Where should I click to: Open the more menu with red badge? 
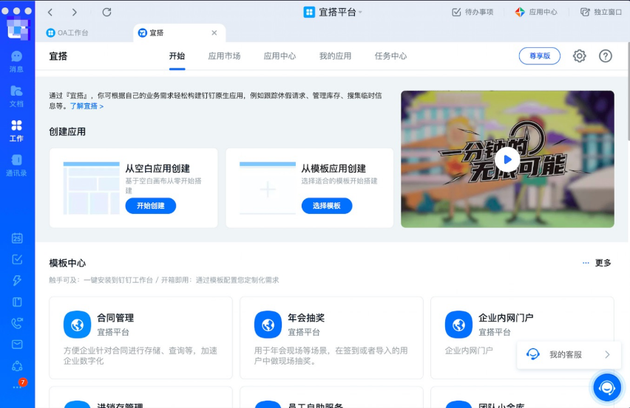(18, 385)
